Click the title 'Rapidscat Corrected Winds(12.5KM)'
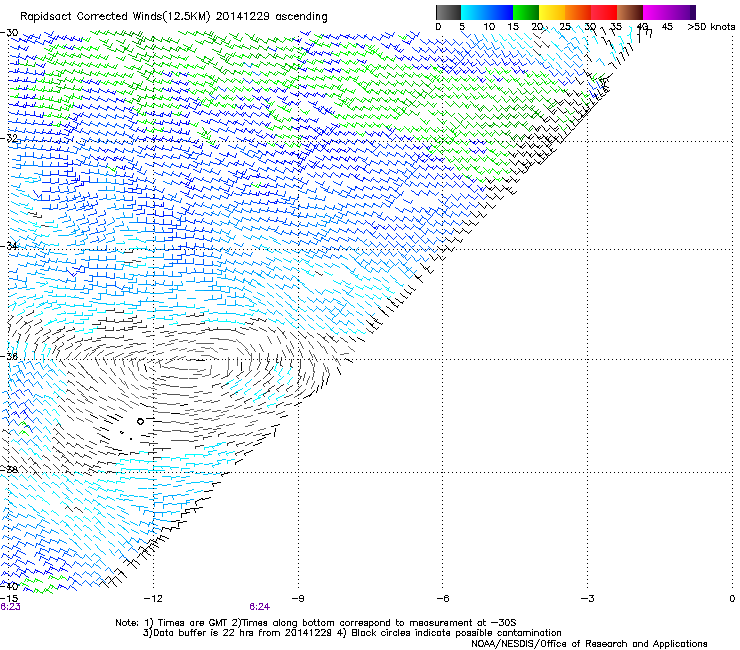The height and width of the screenshot is (650, 740). point(115,17)
